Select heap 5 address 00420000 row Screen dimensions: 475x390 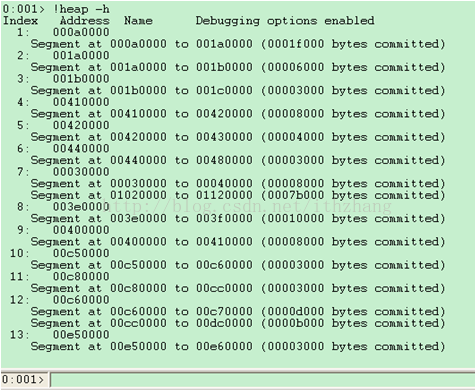coord(63,126)
